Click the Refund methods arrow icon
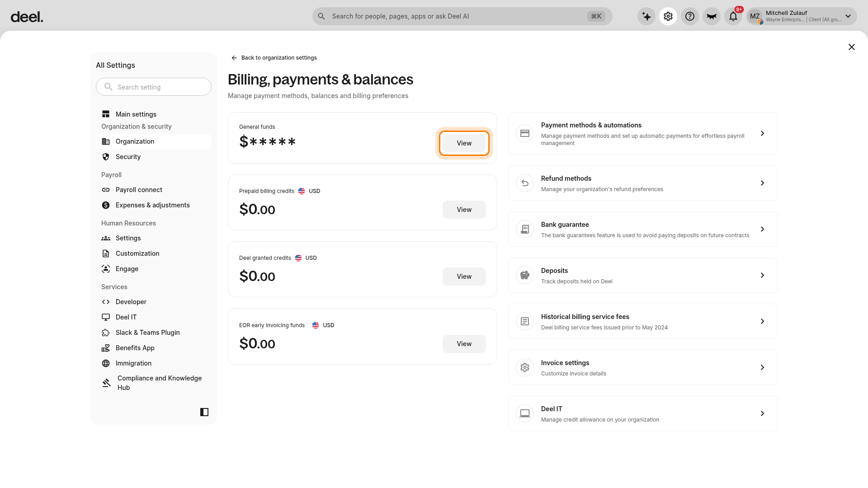This screenshot has height=488, width=868. tap(525, 183)
